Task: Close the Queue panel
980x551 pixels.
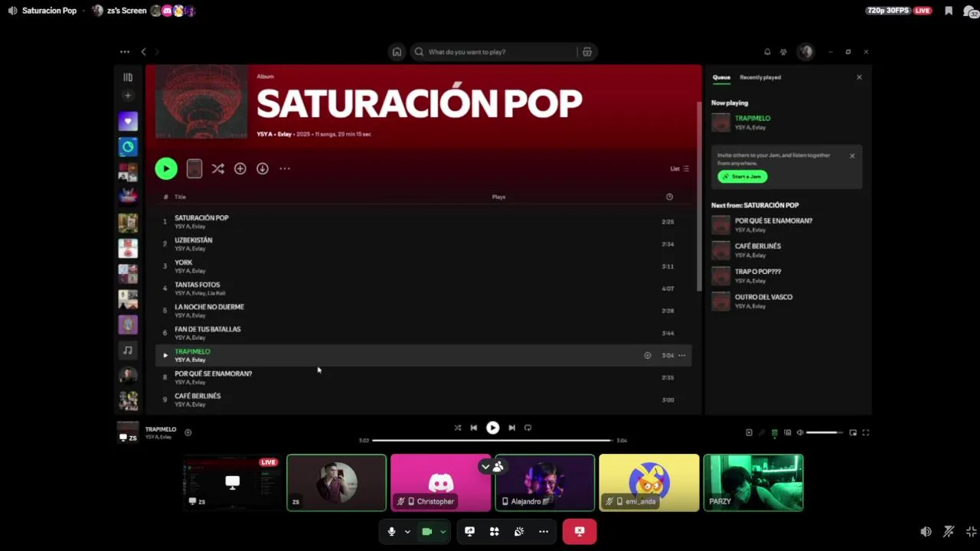Action: coord(859,77)
